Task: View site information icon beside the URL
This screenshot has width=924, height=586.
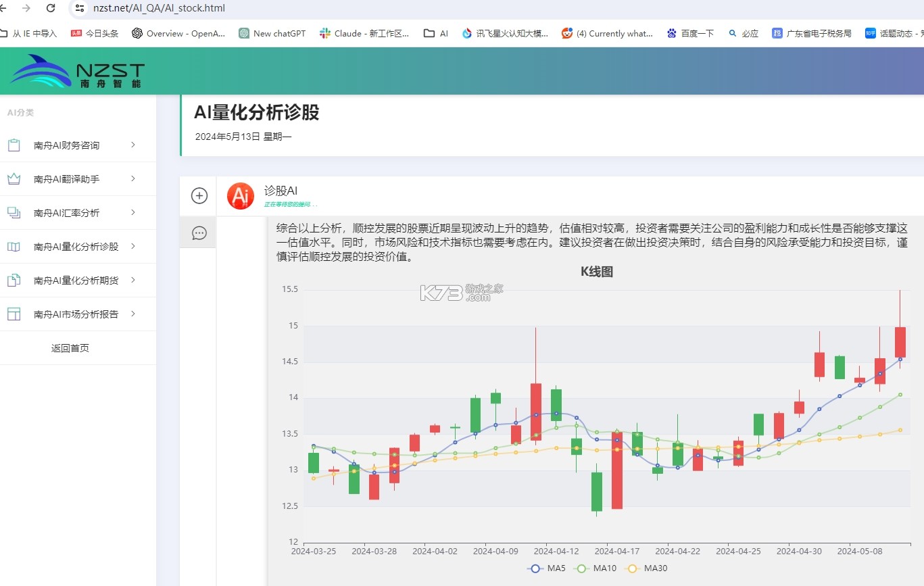Action: point(80,8)
